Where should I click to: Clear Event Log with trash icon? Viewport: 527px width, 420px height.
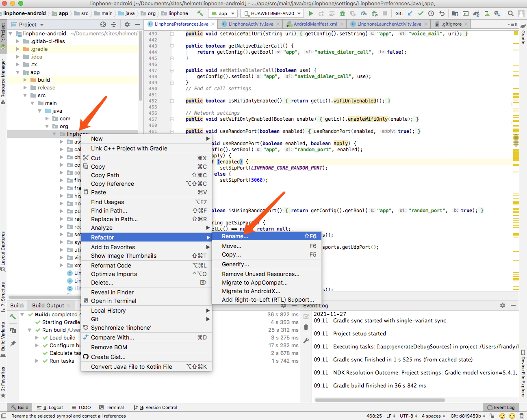(306, 327)
